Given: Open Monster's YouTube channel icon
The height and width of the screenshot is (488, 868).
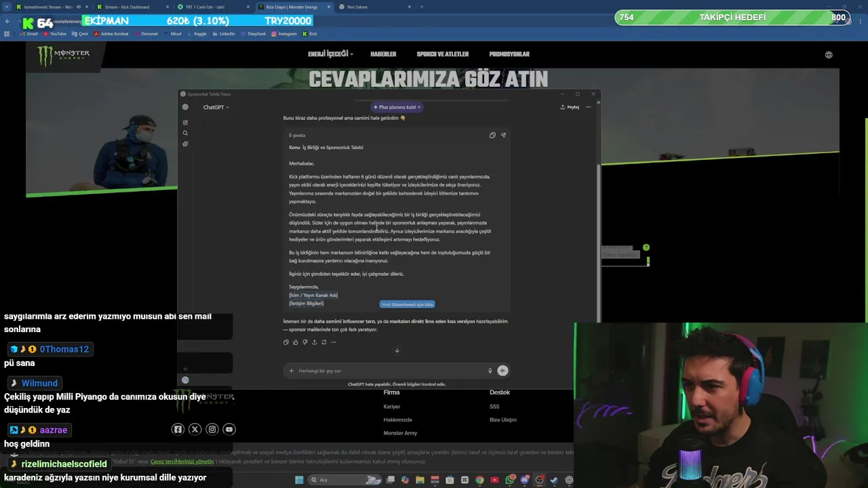Looking at the screenshot, I should click(x=229, y=429).
